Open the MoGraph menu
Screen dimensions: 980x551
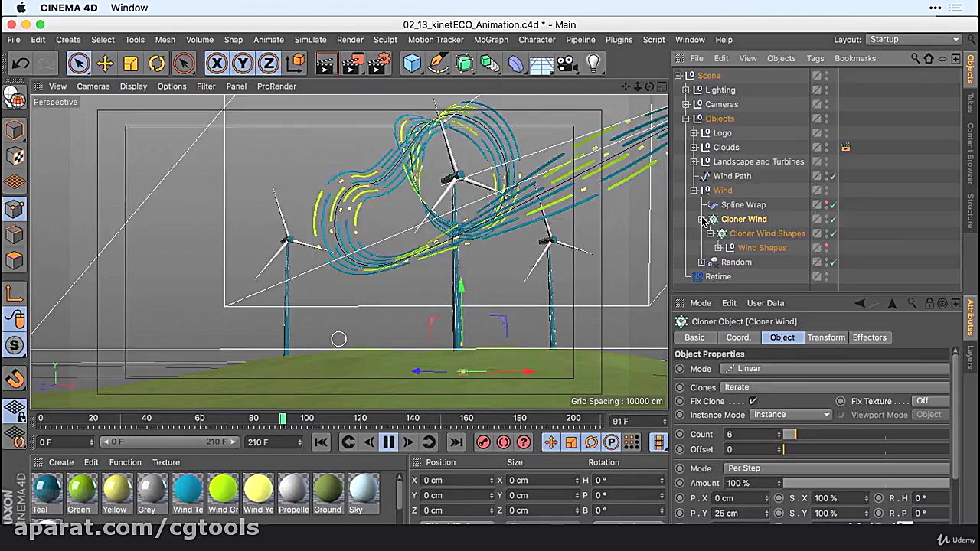(x=491, y=40)
